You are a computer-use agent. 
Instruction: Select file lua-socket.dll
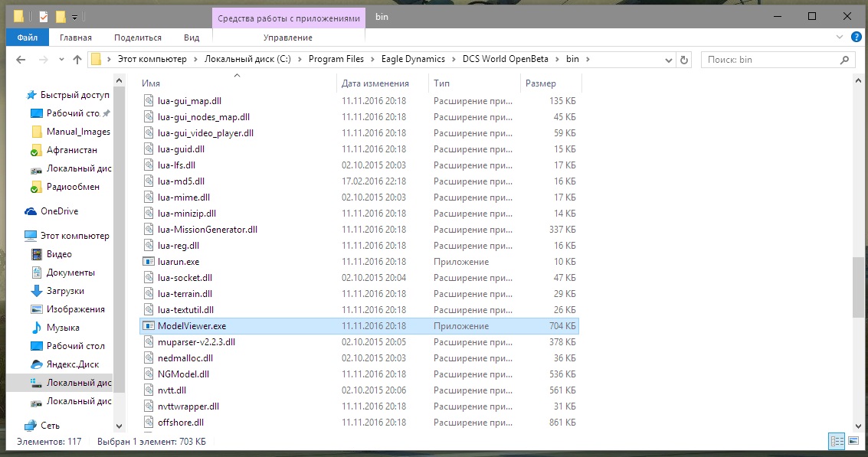click(185, 278)
